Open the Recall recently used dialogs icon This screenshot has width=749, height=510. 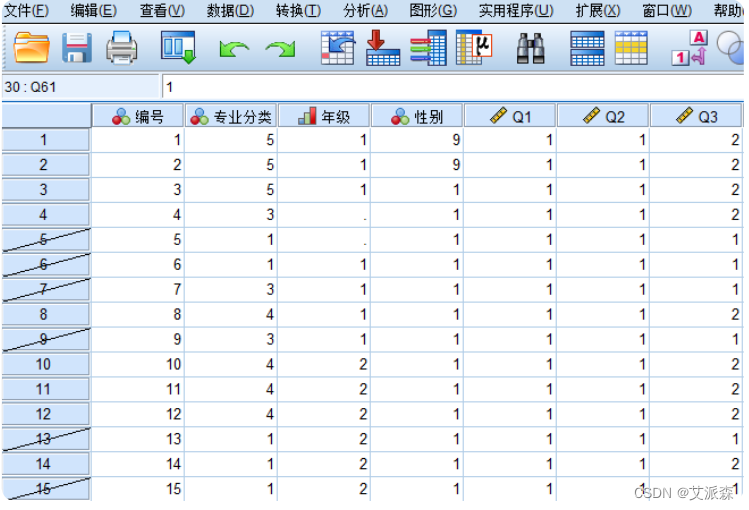point(179,48)
